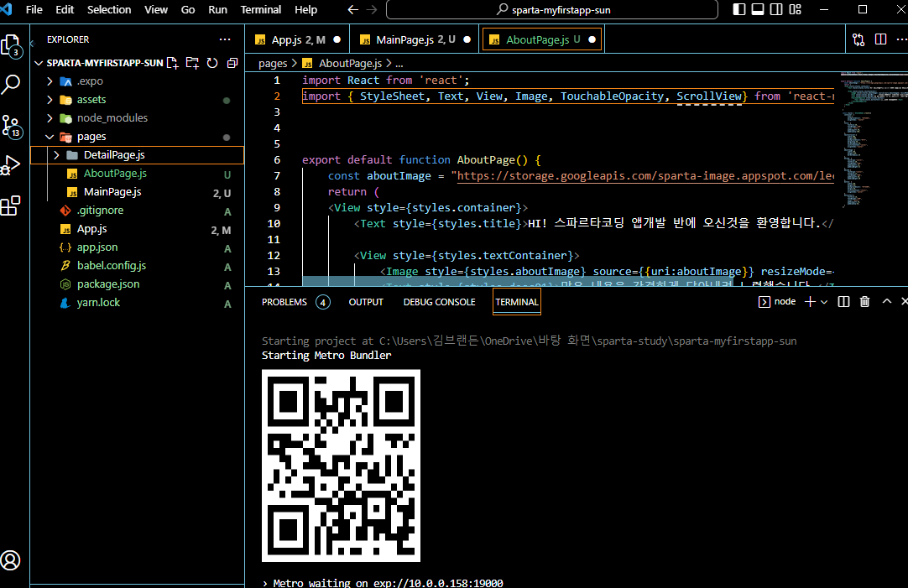
Task: Open .gitignore in the Explorer tree
Action: tap(138, 211)
